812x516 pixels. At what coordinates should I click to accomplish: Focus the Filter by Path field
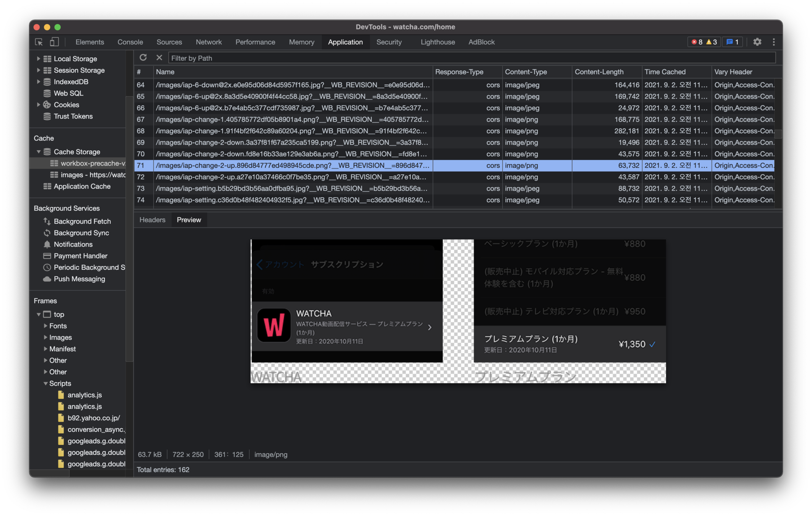coord(471,58)
